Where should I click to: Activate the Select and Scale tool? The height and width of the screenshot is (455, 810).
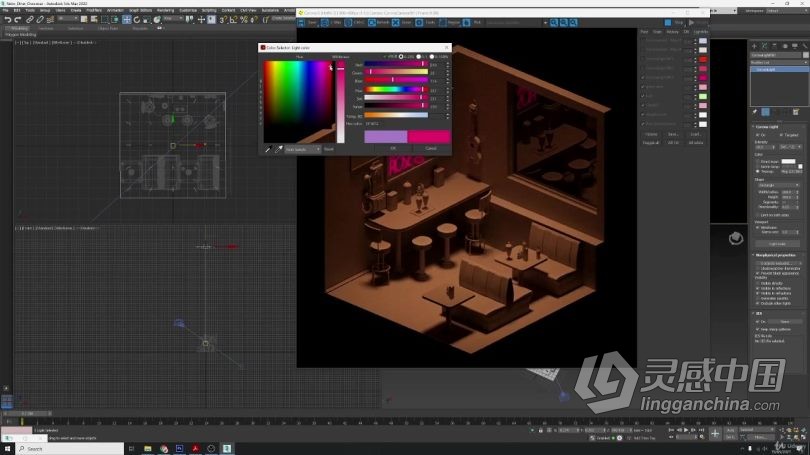147,20
